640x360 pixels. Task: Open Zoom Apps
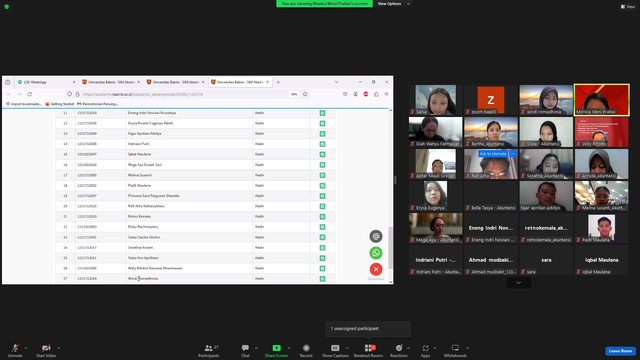(425, 350)
